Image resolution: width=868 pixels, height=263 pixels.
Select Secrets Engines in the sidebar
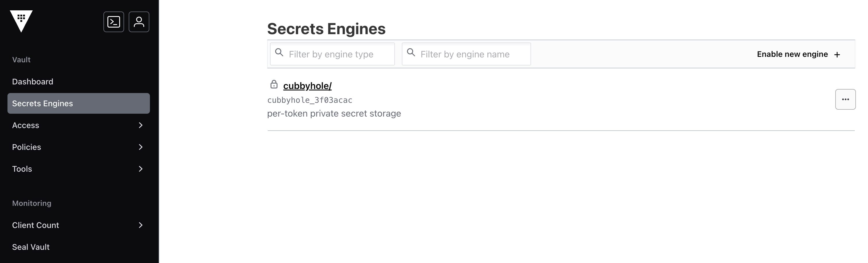coord(42,103)
